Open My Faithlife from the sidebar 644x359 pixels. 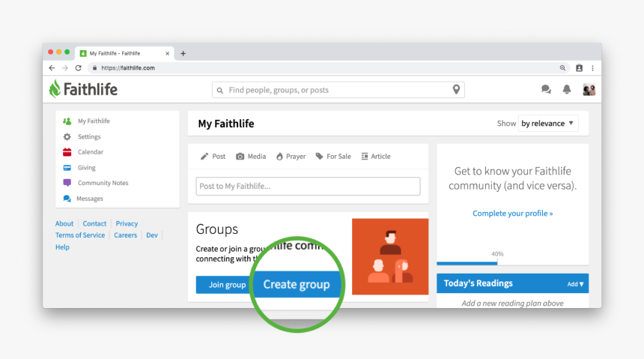(94, 121)
